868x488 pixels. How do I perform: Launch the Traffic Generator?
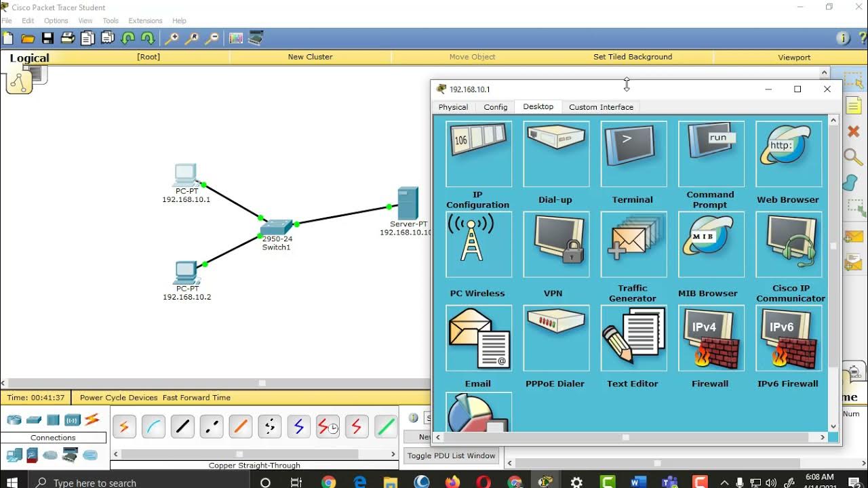(633, 245)
